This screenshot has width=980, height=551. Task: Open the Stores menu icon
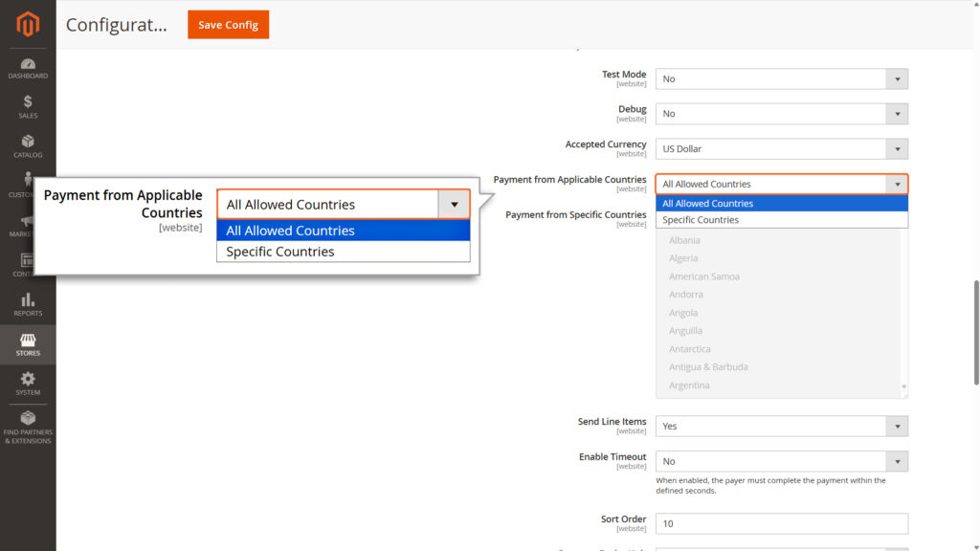(x=28, y=344)
